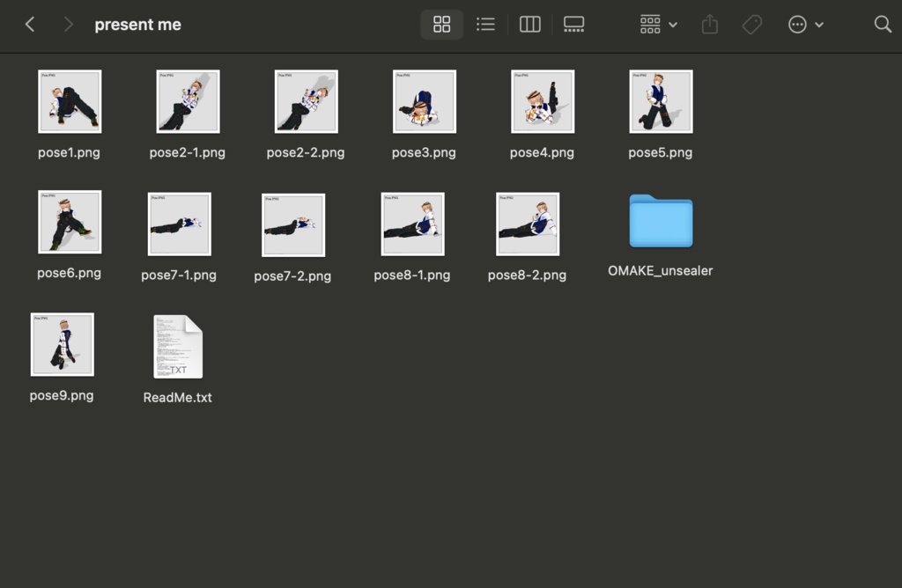Select the OMAKE_unsealer folder icon
902x588 pixels.
tap(661, 221)
